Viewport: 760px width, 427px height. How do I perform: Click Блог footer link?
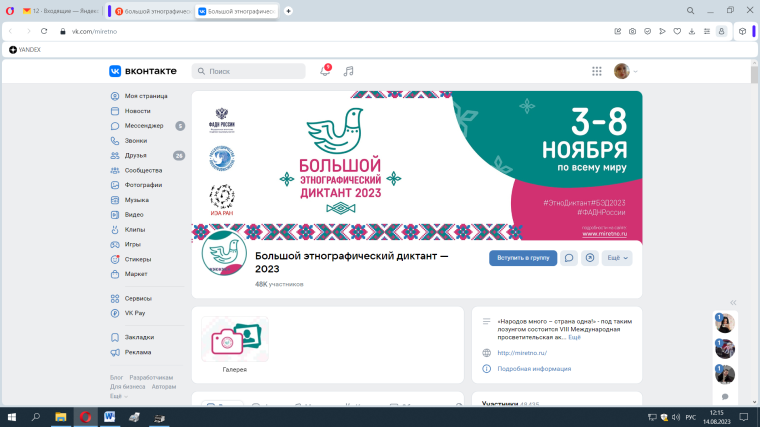116,378
